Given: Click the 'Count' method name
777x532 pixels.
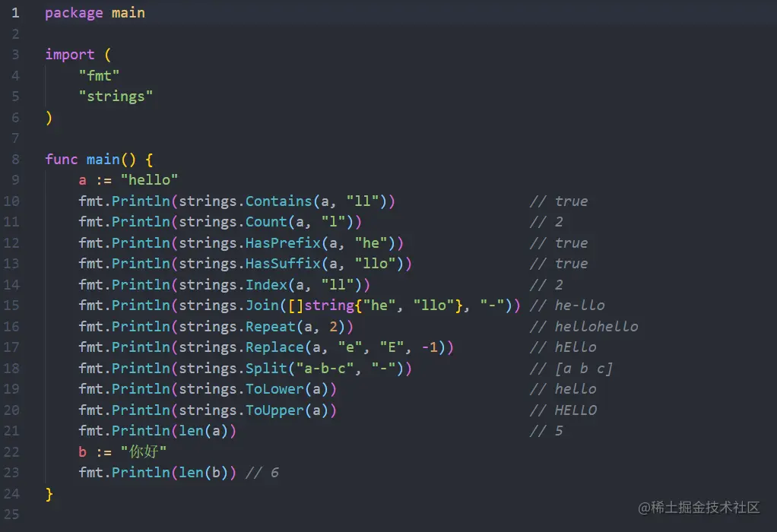Looking at the screenshot, I should (x=267, y=222).
